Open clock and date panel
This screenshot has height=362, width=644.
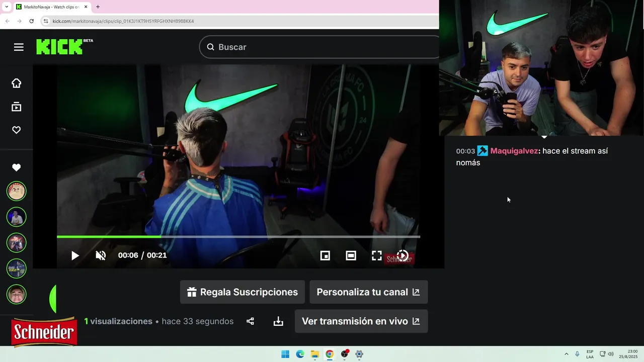(x=629, y=354)
